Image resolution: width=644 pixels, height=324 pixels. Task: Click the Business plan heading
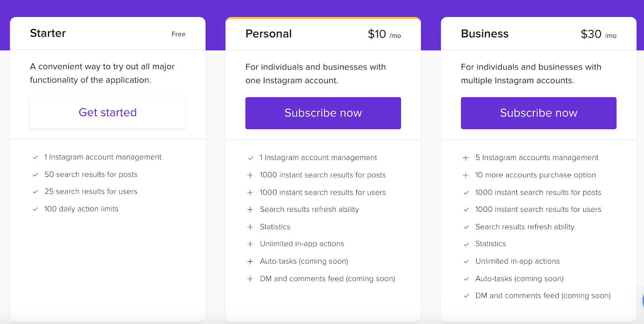pyautogui.click(x=485, y=34)
